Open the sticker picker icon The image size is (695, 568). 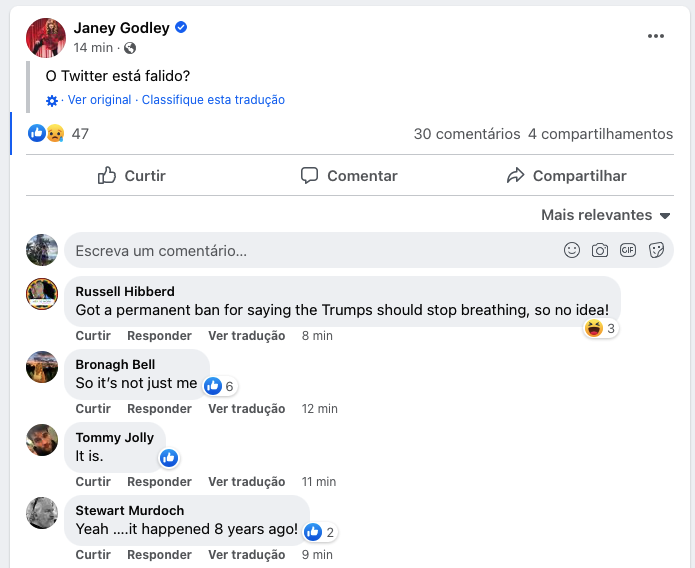(656, 250)
